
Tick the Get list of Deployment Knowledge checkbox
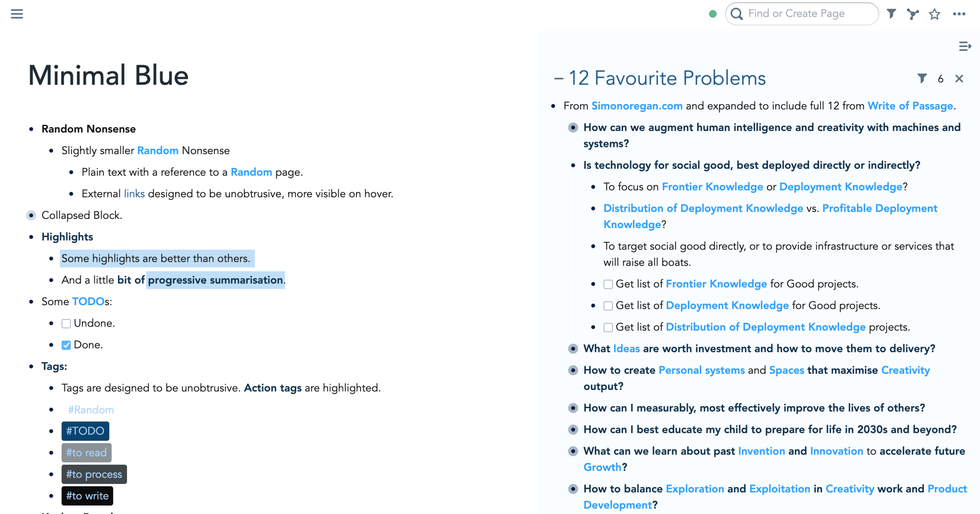[608, 306]
